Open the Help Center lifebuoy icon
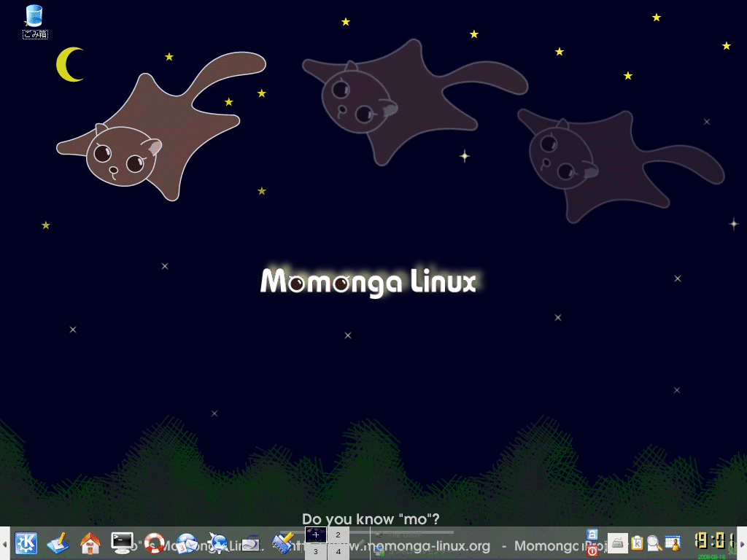Image resolution: width=747 pixels, height=560 pixels. point(154,542)
